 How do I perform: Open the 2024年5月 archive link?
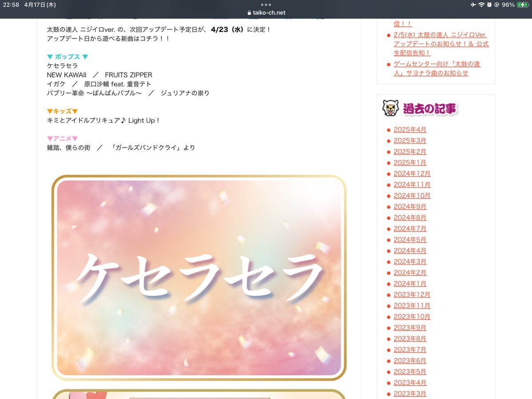click(x=410, y=239)
